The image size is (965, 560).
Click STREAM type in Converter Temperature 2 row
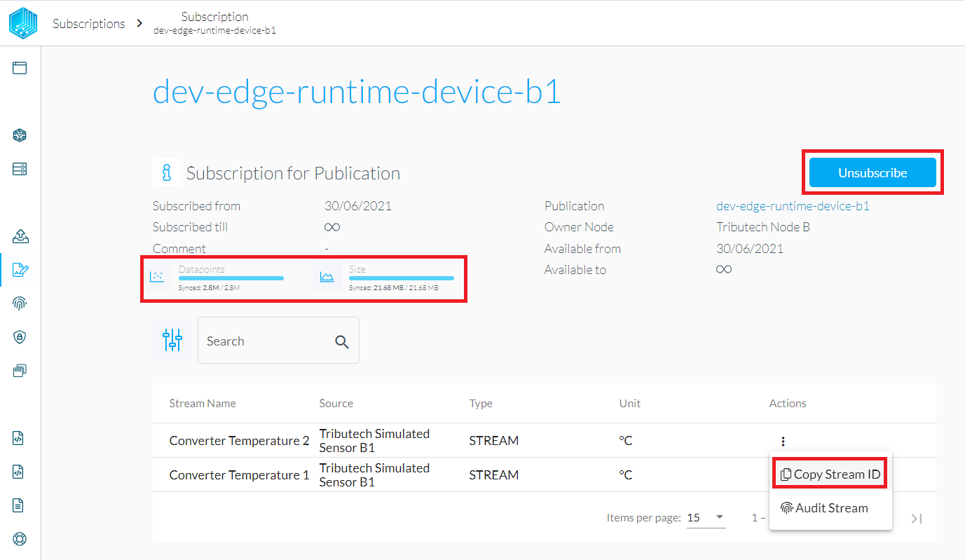point(494,441)
